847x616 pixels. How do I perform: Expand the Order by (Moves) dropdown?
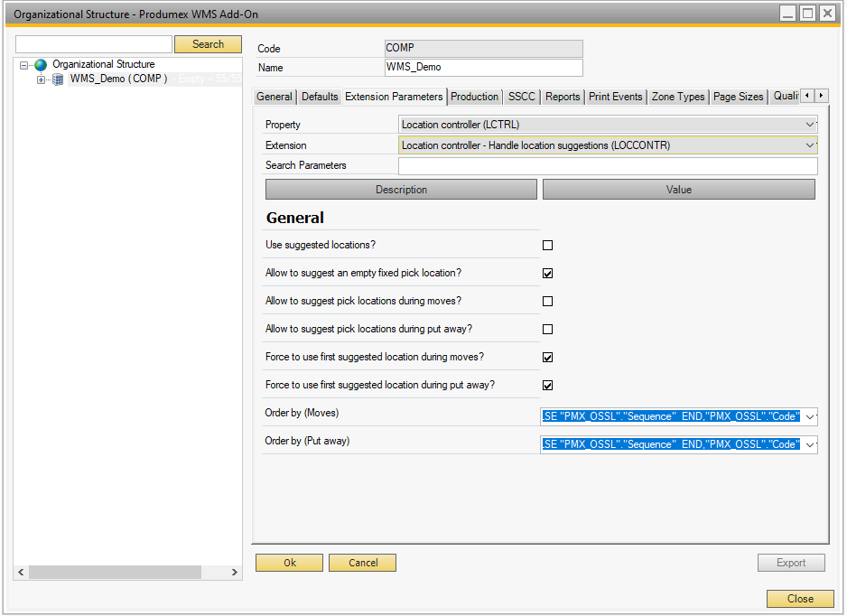coord(809,417)
